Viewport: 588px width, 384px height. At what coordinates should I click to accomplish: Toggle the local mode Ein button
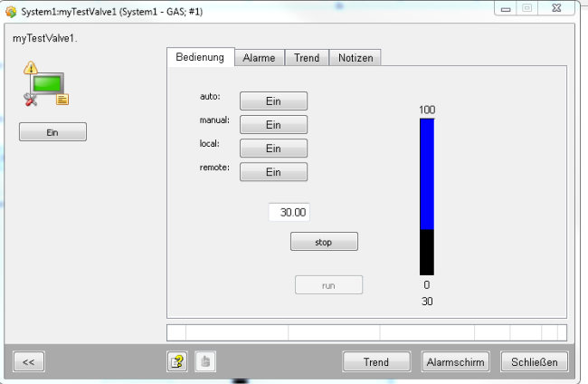pos(273,149)
